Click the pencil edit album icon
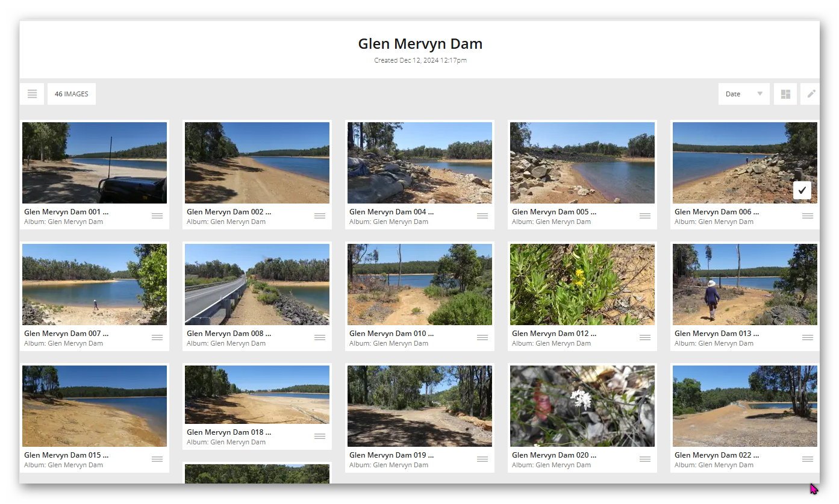The width and height of the screenshot is (839, 504). point(811,94)
